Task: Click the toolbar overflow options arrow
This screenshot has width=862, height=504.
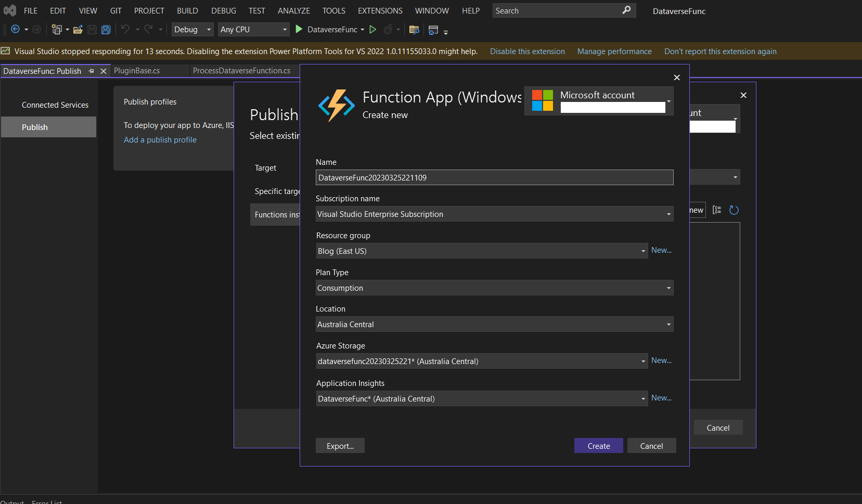Action: click(446, 32)
